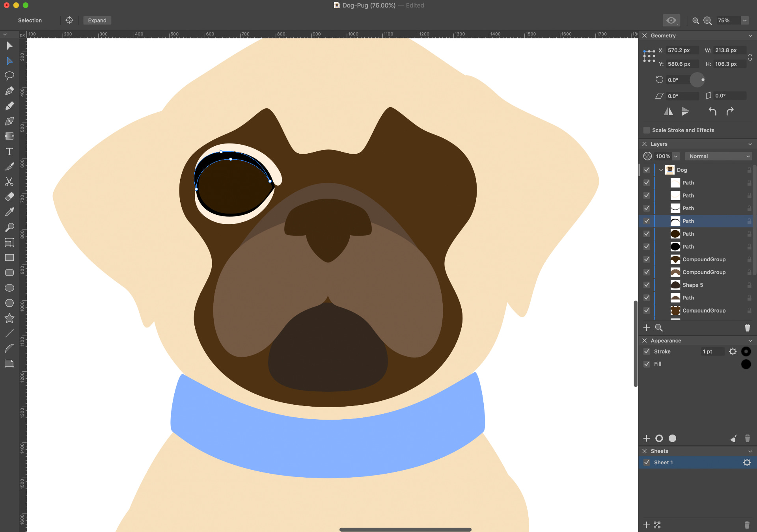Select the Text tool
This screenshot has height=532, width=757.
point(9,152)
